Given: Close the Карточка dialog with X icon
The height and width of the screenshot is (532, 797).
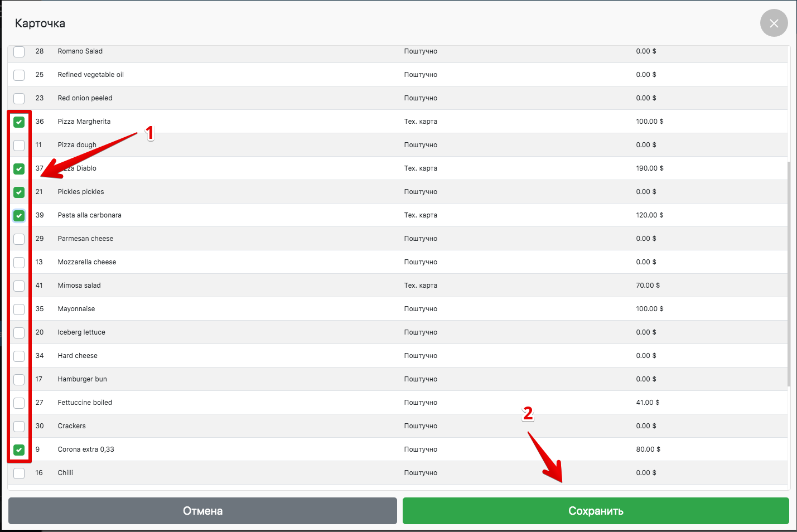Looking at the screenshot, I should pos(774,23).
